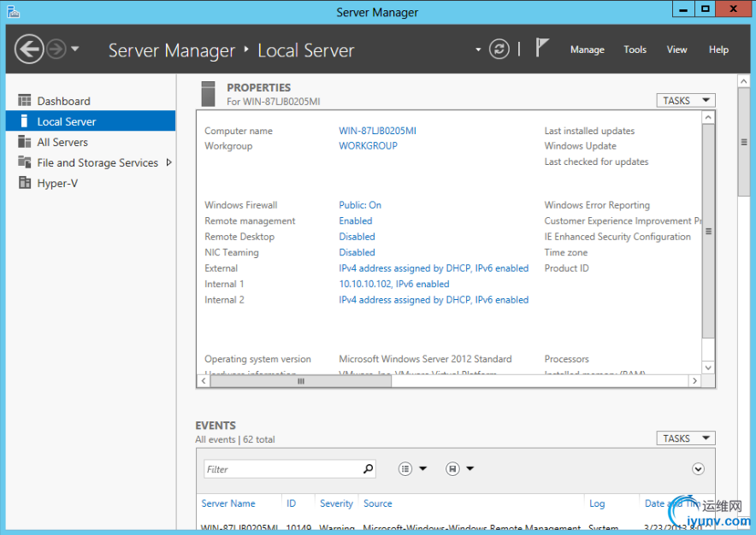Click the Server Manager title bar icon
Image resolution: width=756 pixels, height=535 pixels.
pyautogui.click(x=14, y=11)
